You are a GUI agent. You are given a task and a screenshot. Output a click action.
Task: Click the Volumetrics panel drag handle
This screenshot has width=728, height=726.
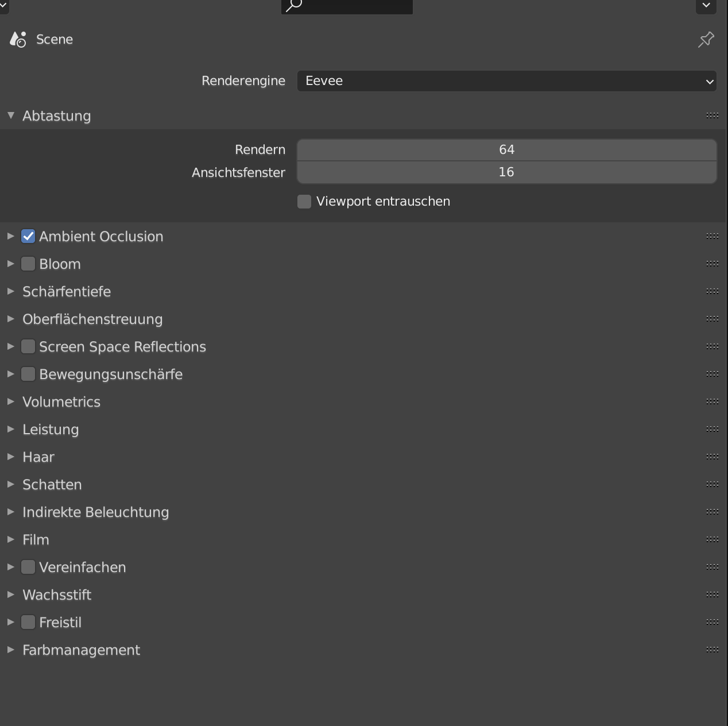[x=712, y=401]
